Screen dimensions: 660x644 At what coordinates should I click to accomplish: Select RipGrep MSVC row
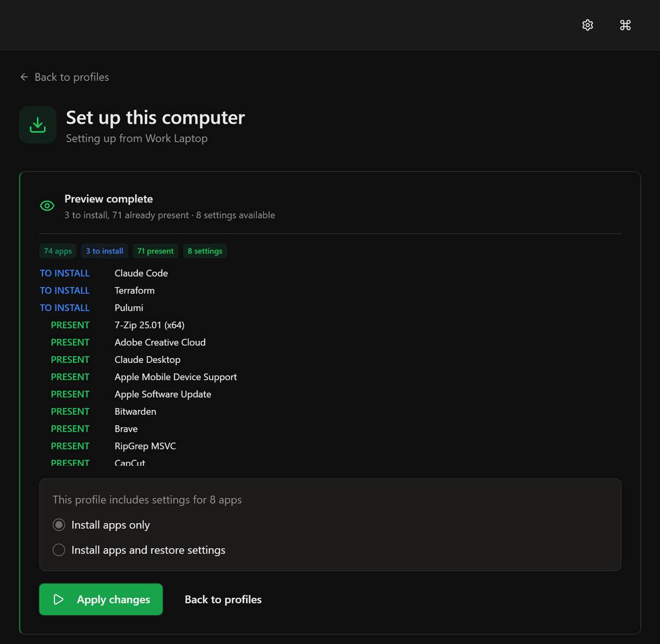pyautogui.click(x=330, y=446)
